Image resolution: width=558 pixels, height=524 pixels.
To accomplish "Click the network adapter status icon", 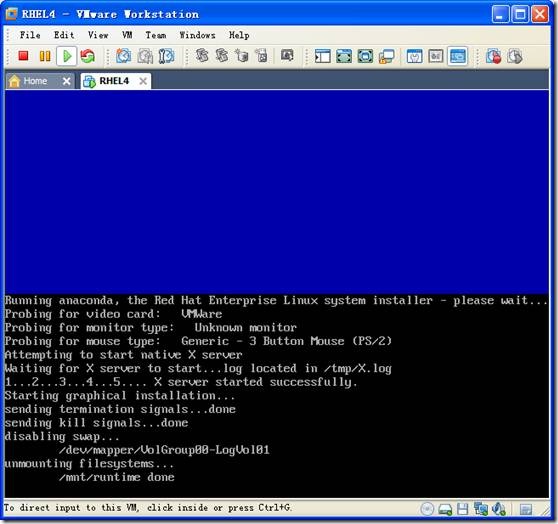I will (481, 509).
